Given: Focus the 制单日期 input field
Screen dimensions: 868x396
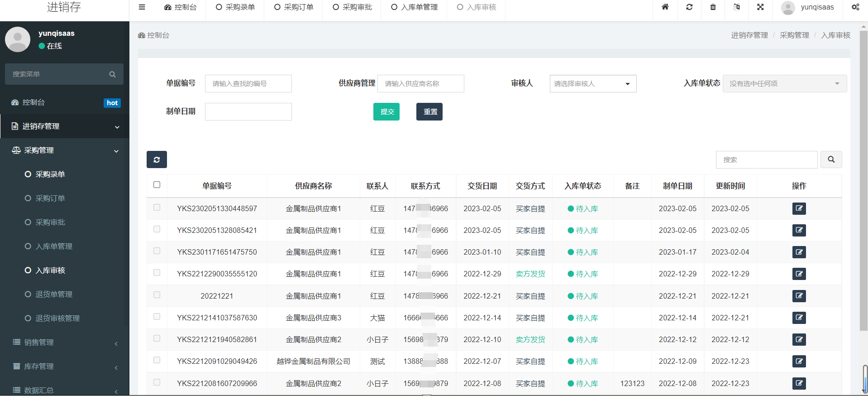Looking at the screenshot, I should [248, 111].
